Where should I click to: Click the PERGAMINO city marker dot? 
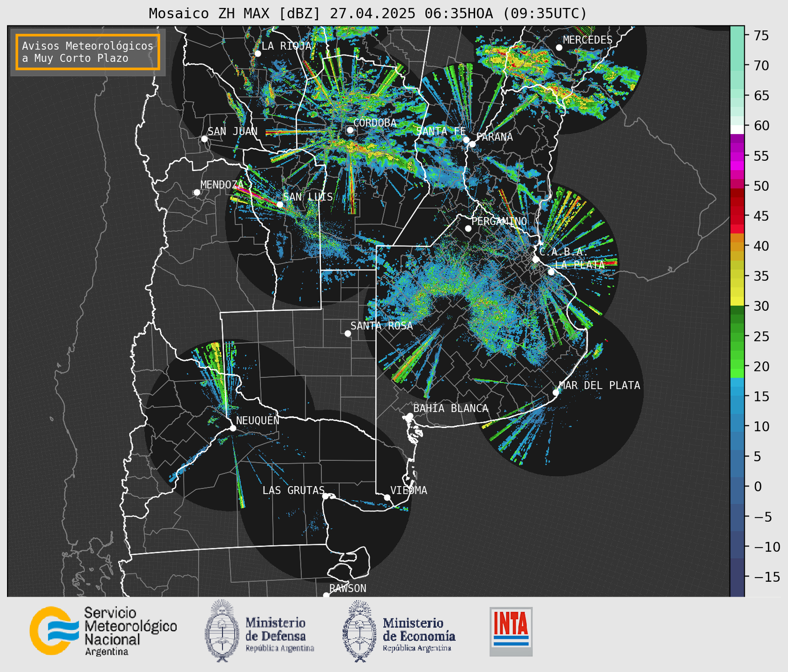tap(468, 229)
